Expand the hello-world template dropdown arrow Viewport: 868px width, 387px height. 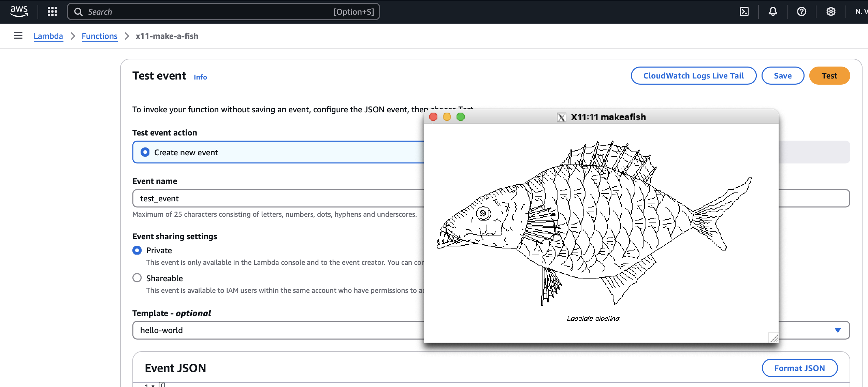[838, 330]
